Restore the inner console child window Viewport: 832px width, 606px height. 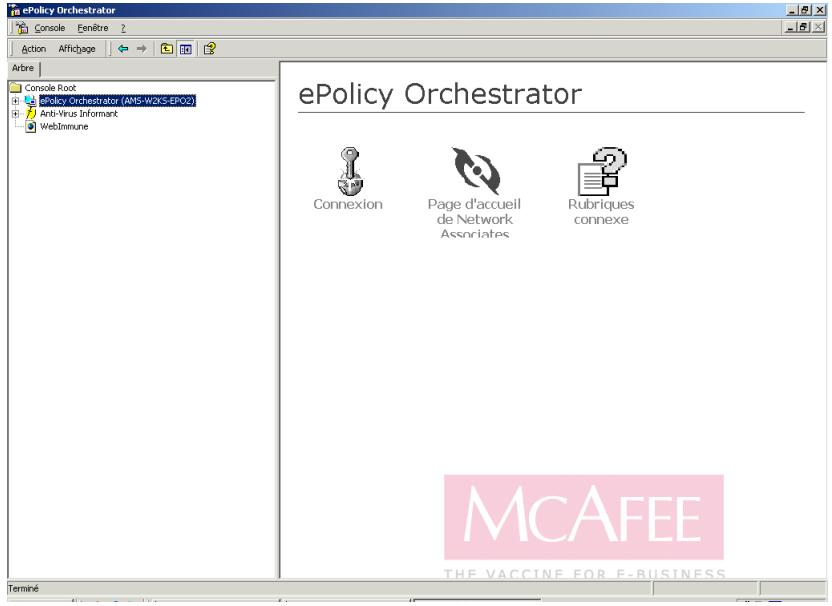point(804,27)
